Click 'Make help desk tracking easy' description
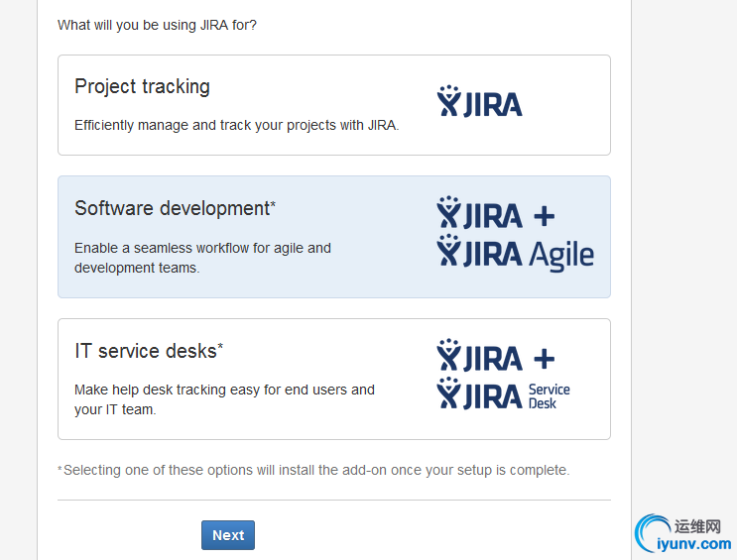This screenshot has height=560, width=737. pyautogui.click(x=224, y=399)
